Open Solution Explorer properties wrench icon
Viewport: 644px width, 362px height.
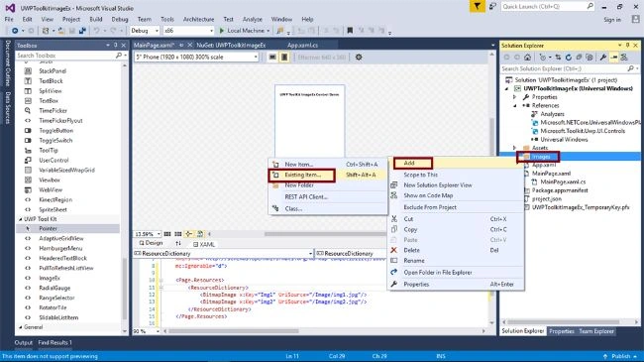[x=603, y=58]
